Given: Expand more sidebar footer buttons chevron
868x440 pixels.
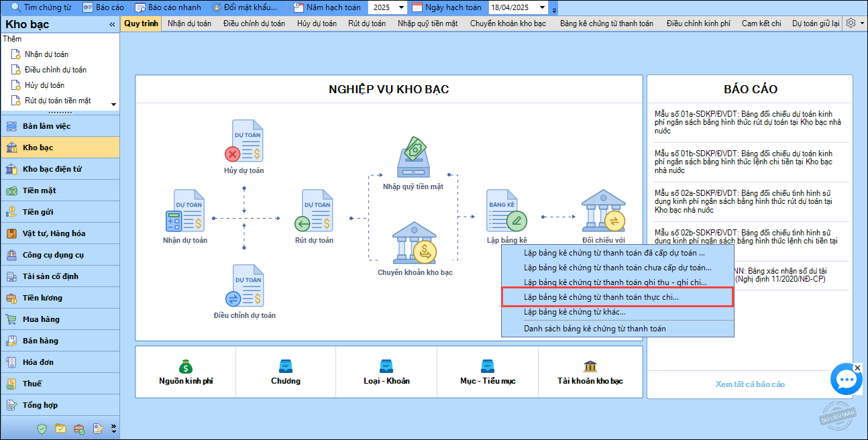Looking at the screenshot, I should point(113,428).
